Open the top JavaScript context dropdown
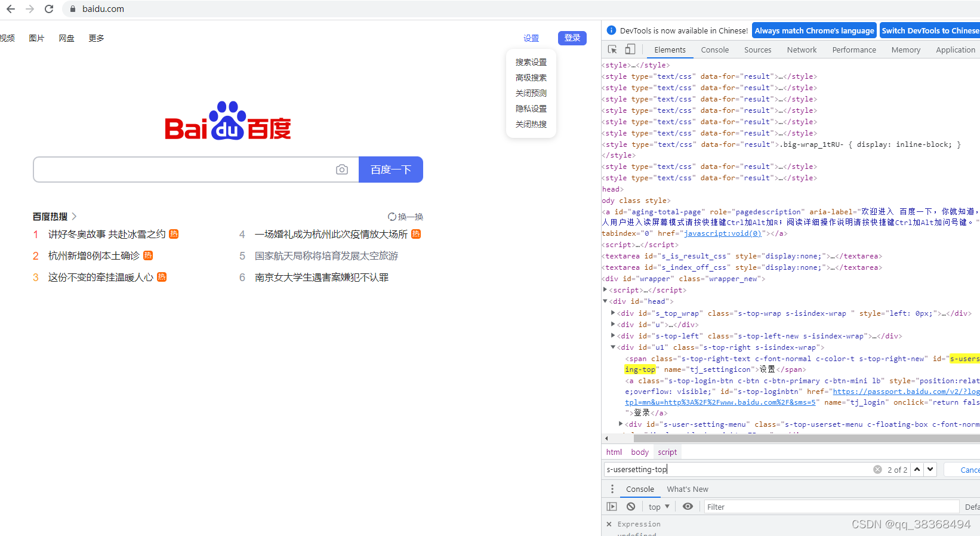The width and height of the screenshot is (980, 536). (x=659, y=507)
